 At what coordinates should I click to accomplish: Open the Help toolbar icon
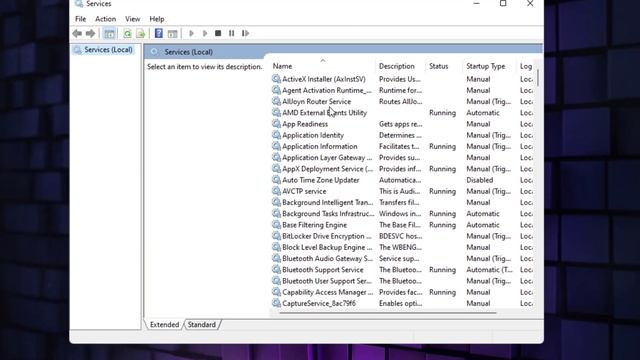pyautogui.click(x=159, y=33)
